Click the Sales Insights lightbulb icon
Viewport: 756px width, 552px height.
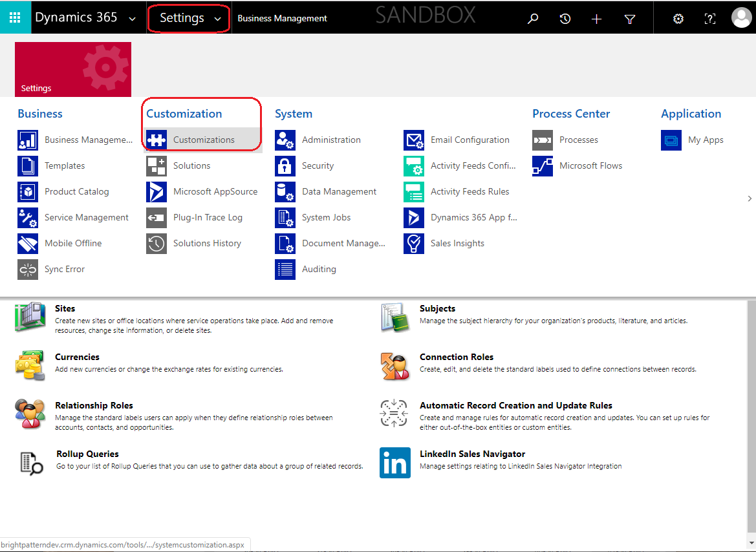[414, 244]
